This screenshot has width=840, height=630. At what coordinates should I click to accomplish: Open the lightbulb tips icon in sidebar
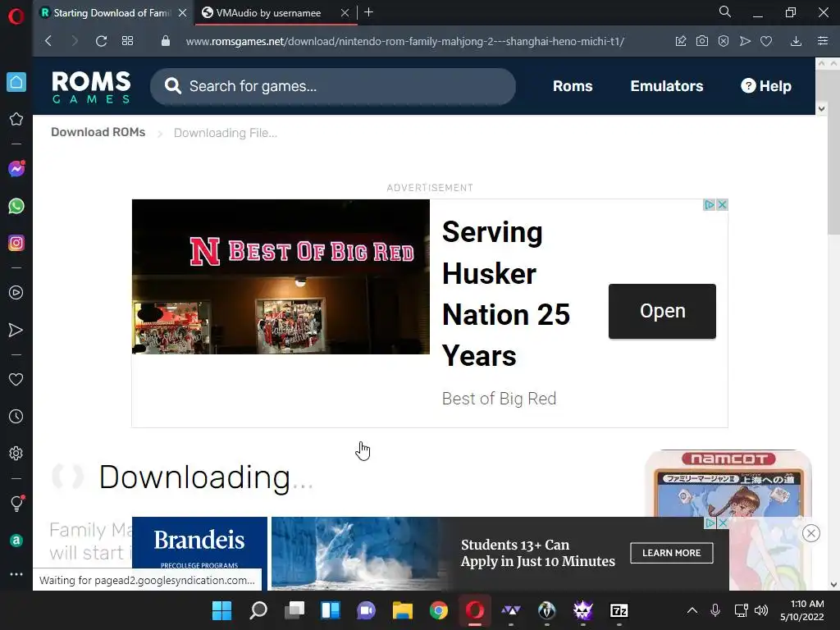coord(16,503)
